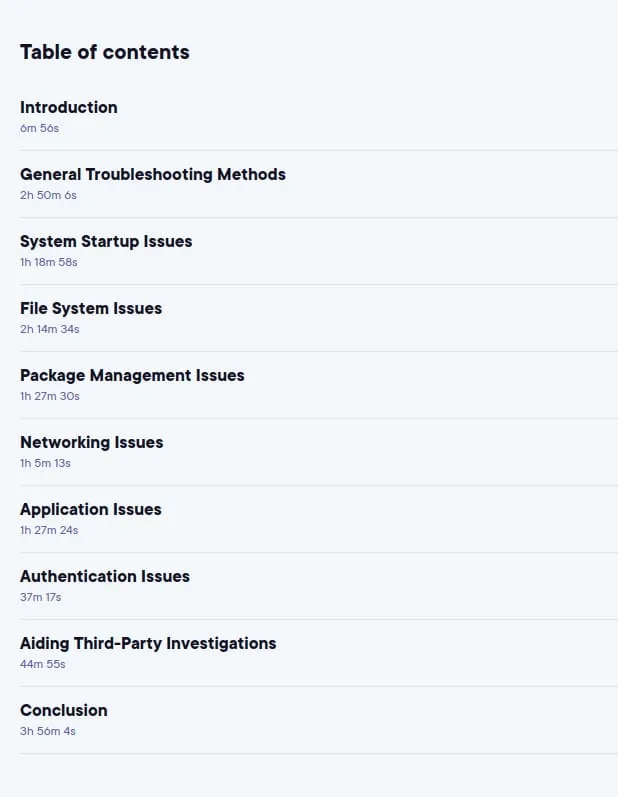Select File System Issues heading
Image resolution: width=618 pixels, height=797 pixels.
pos(91,309)
